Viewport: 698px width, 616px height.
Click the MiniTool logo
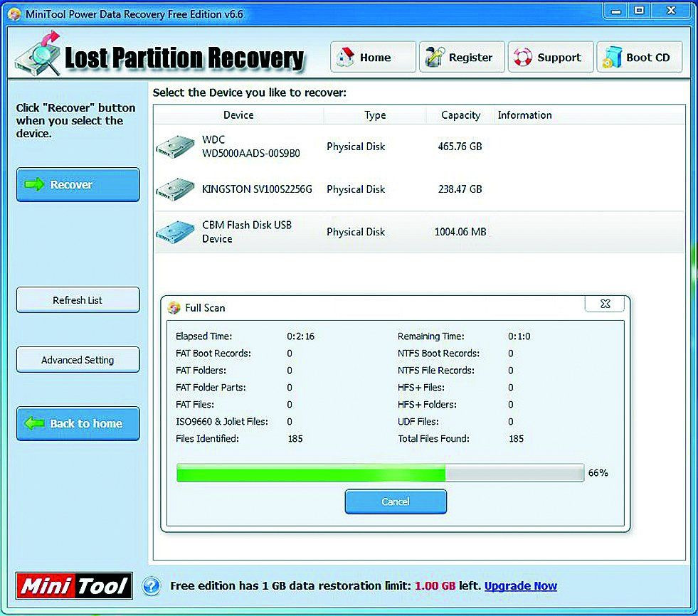(74, 585)
